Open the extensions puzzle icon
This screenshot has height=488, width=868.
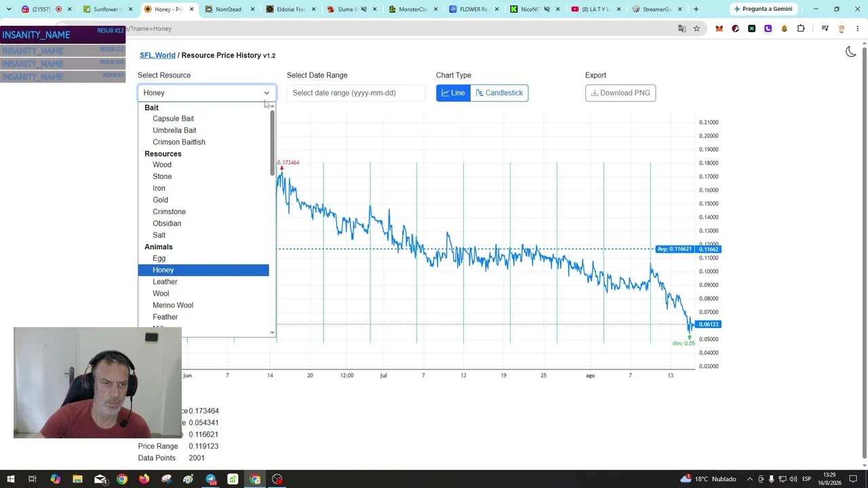point(801,28)
